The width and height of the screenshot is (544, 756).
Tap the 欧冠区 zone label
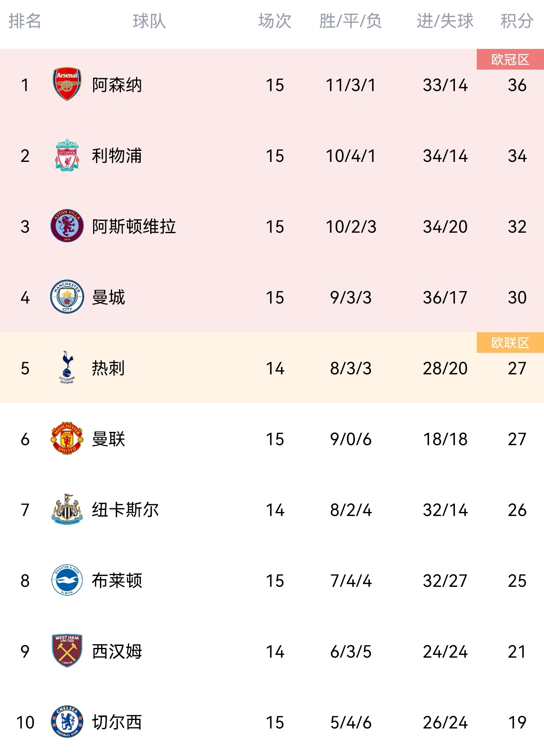point(510,59)
